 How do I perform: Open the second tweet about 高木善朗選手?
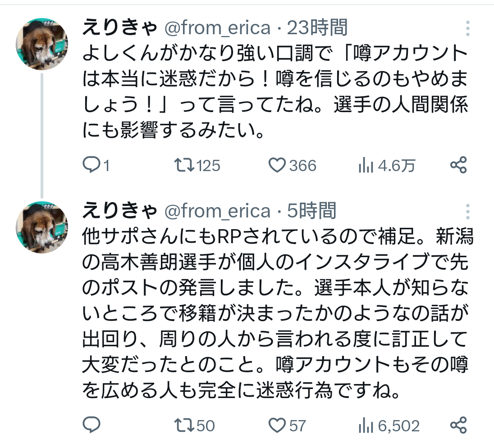pos(275,315)
